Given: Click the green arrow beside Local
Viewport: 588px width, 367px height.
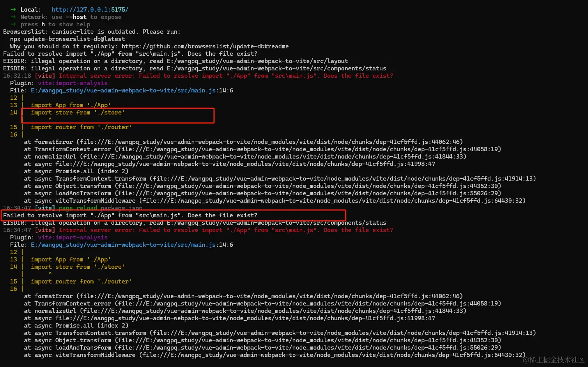Looking at the screenshot, I should (13, 10).
